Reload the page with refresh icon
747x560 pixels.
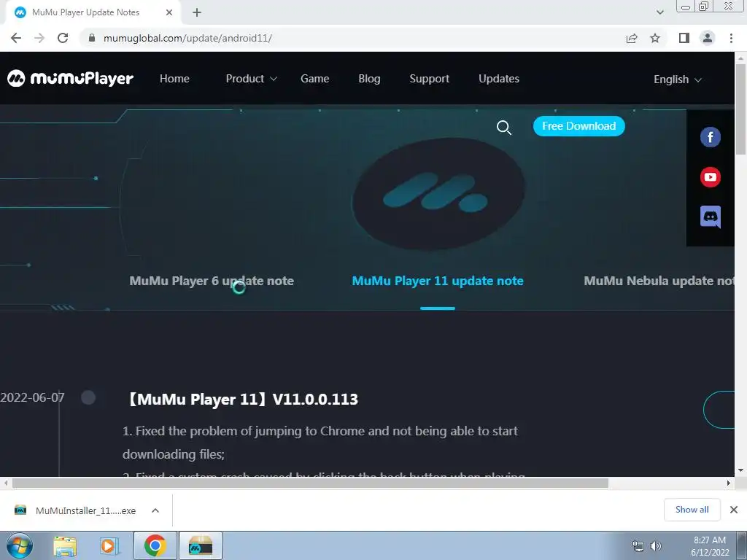[63, 38]
